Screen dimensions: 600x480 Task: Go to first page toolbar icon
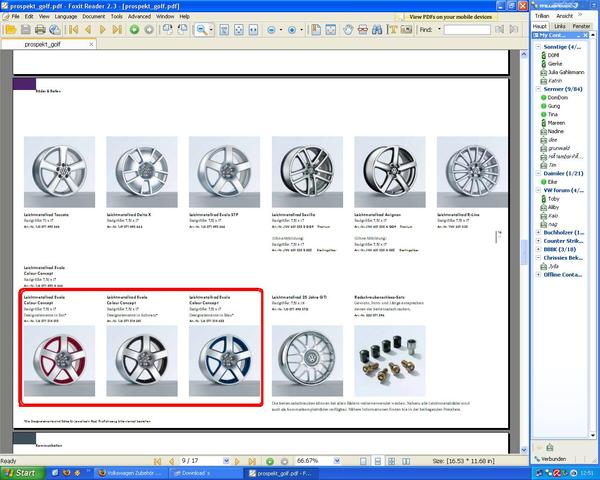click(73, 29)
